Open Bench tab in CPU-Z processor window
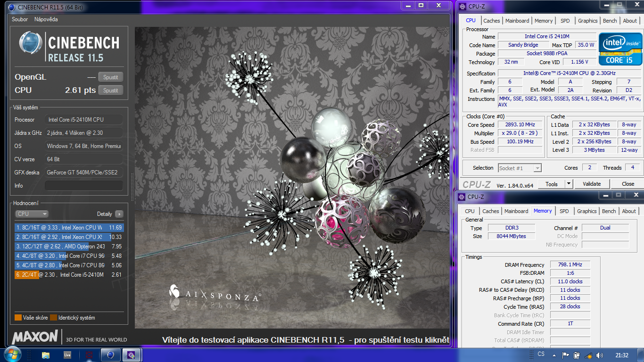644x362 pixels. 610,21
